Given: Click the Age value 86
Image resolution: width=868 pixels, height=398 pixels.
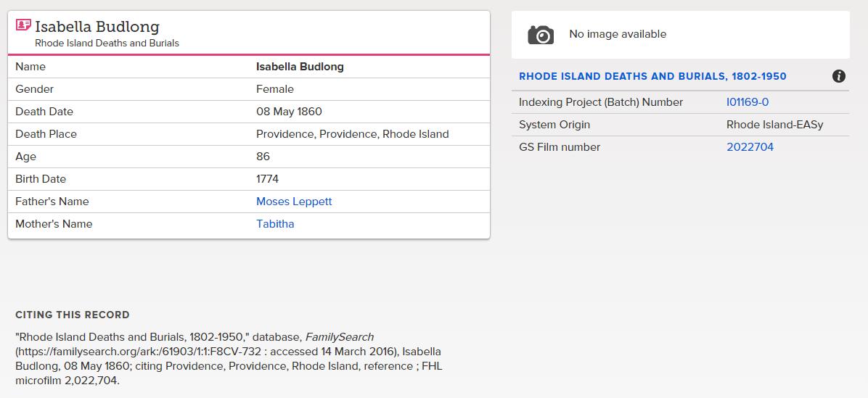Looking at the screenshot, I should (263, 157).
